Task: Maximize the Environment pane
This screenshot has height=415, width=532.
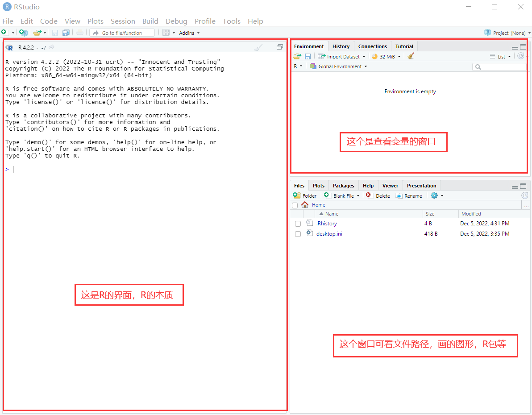Action: tap(523, 47)
